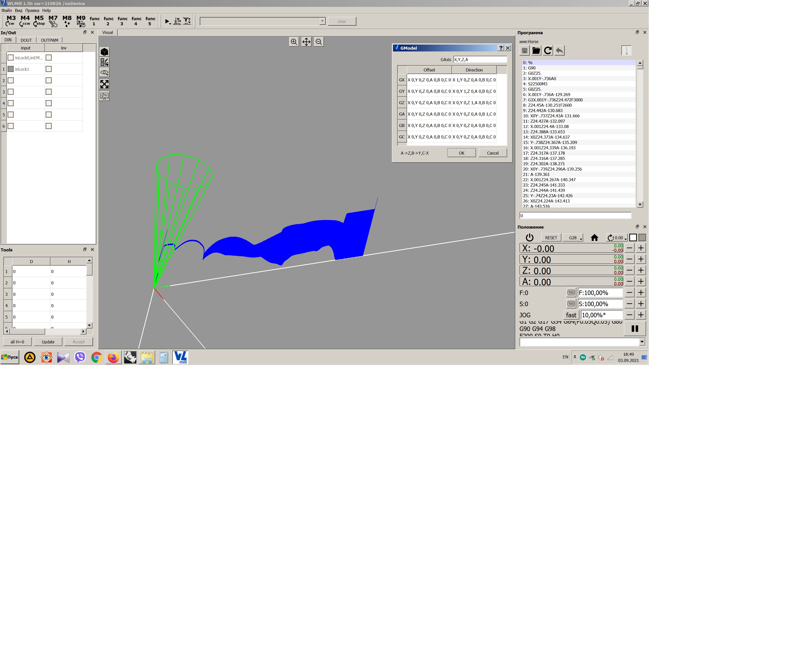The width and height of the screenshot is (812, 662).
Task: Click the M5 spindle stop icon
Action: tap(39, 21)
